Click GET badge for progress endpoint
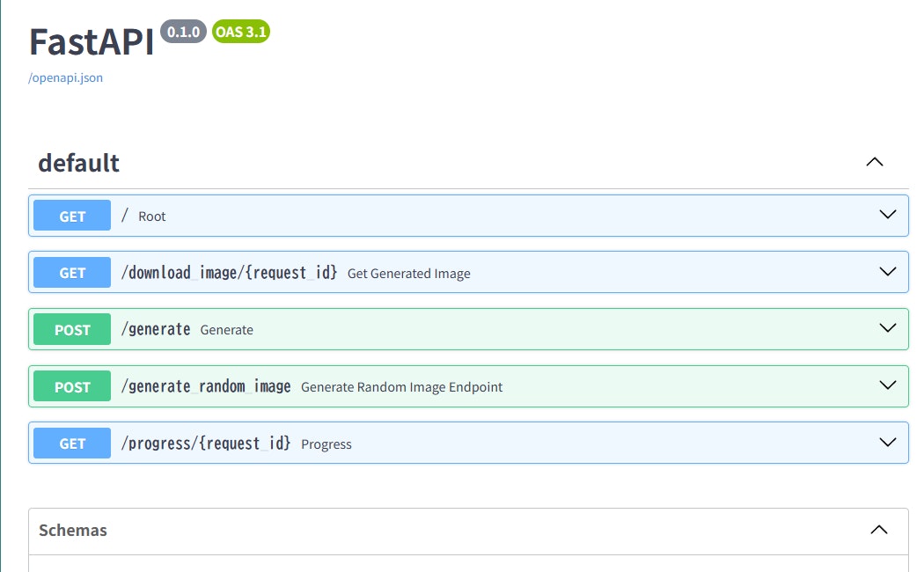Image resolution: width=924 pixels, height=572 pixels. point(72,443)
